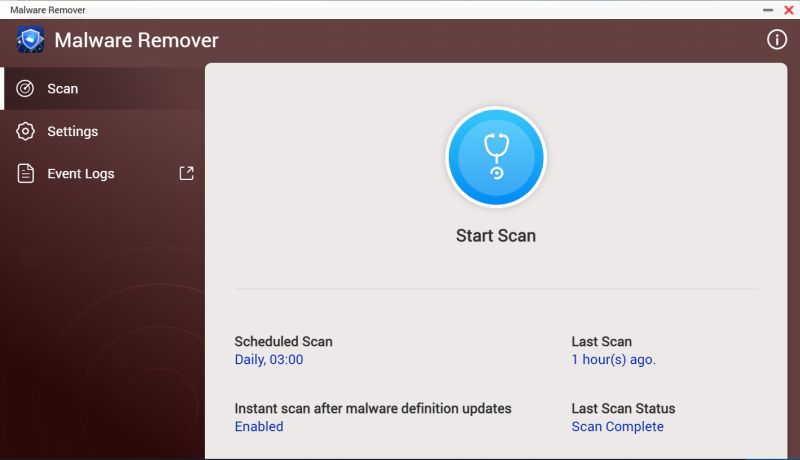
Task: Click the Start Scan label
Action: 496,236
